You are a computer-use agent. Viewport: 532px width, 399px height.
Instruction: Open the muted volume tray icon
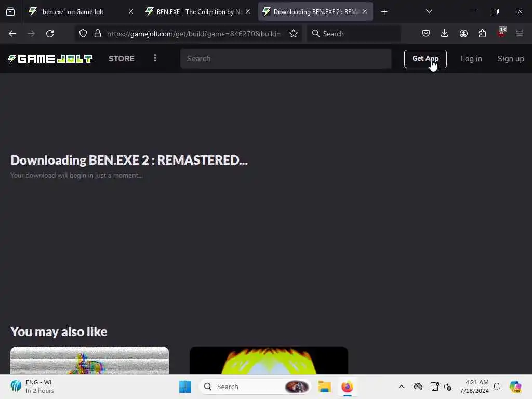click(448, 387)
